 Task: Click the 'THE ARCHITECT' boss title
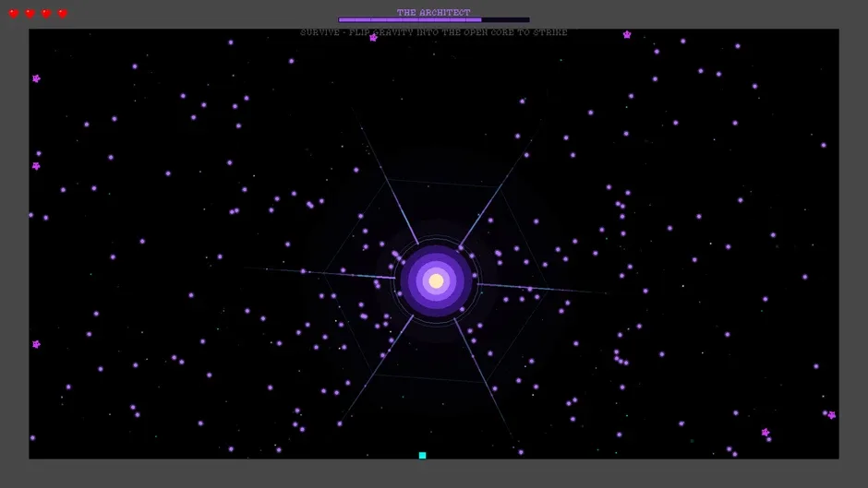tap(433, 12)
